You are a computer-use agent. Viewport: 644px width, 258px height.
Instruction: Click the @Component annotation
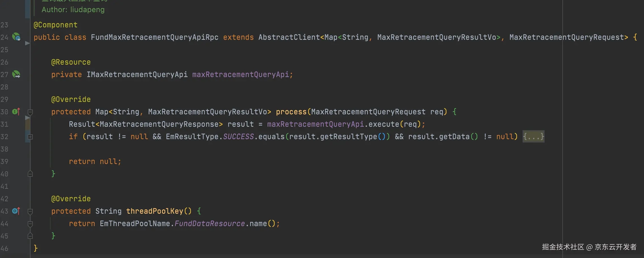click(x=55, y=25)
